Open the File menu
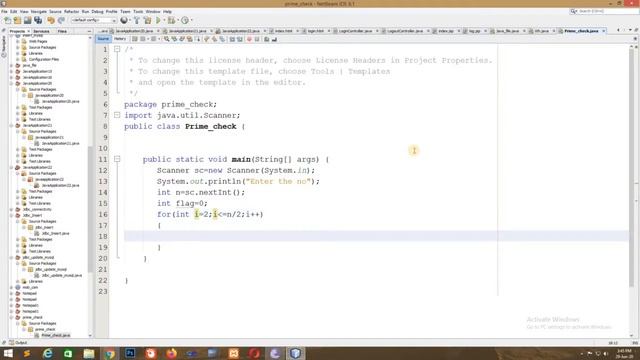The height and width of the screenshot is (360, 640). tap(4, 11)
